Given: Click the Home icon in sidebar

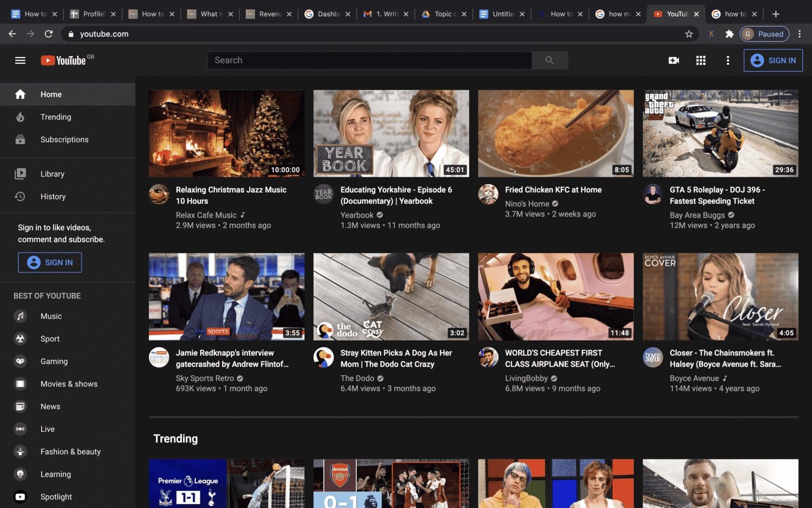Looking at the screenshot, I should [x=20, y=94].
